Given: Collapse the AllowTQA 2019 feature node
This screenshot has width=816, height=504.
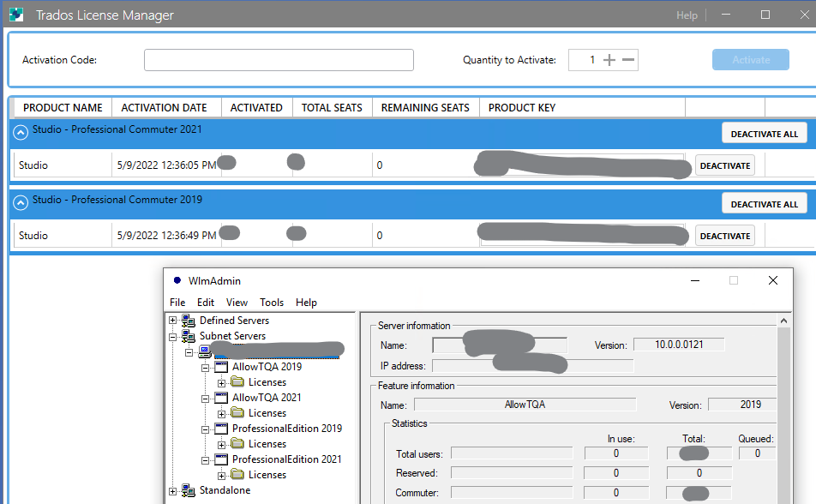Looking at the screenshot, I should pyautogui.click(x=206, y=368).
